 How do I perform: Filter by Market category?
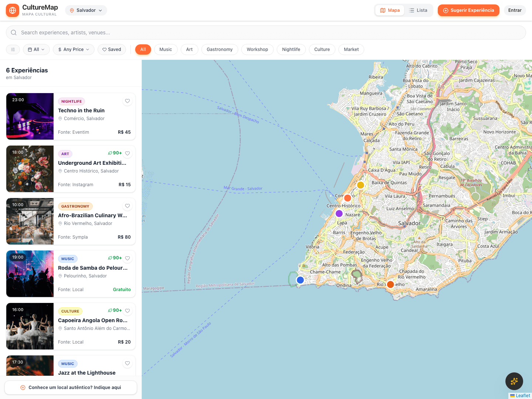[x=351, y=50]
